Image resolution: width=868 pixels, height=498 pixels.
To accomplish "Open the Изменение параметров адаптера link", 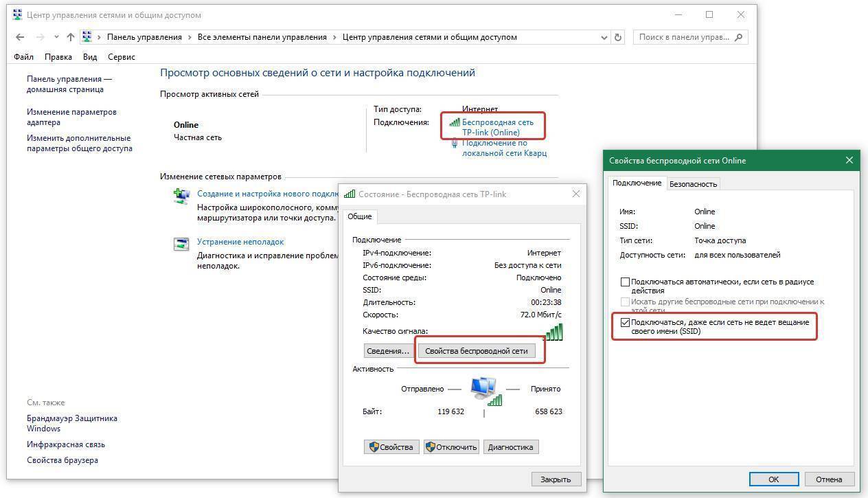I will 71,117.
